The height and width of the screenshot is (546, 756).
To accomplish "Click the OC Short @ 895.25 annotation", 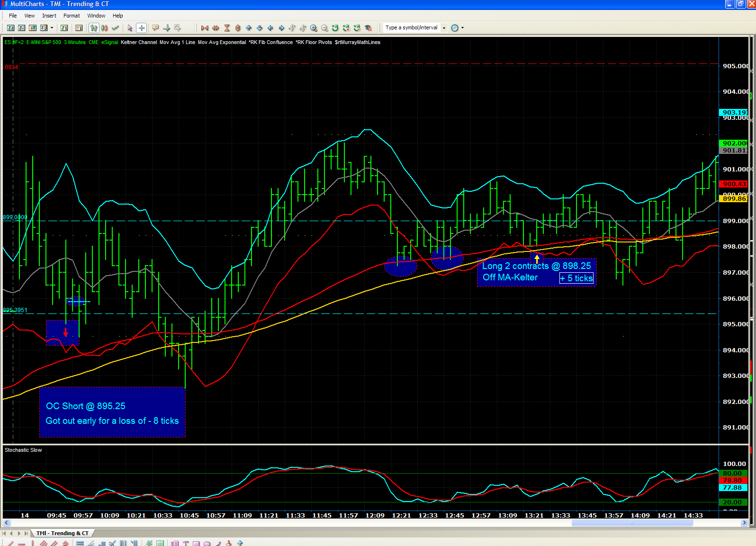I will (86, 406).
